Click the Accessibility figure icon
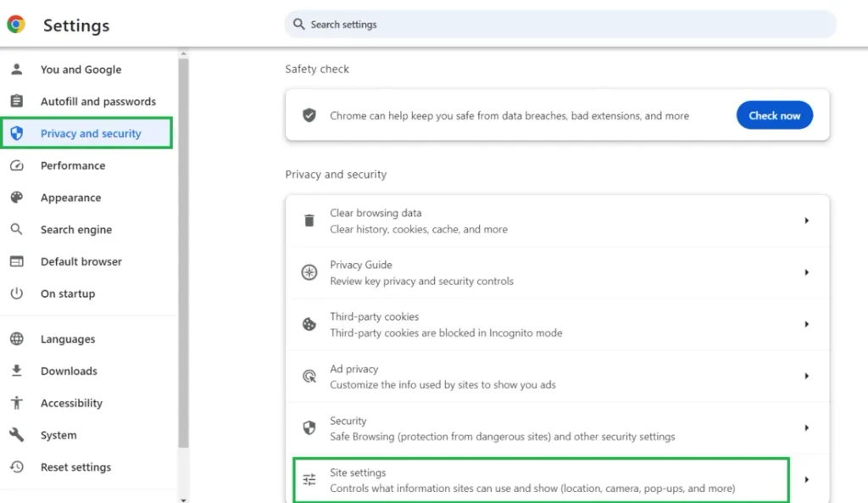 17,403
